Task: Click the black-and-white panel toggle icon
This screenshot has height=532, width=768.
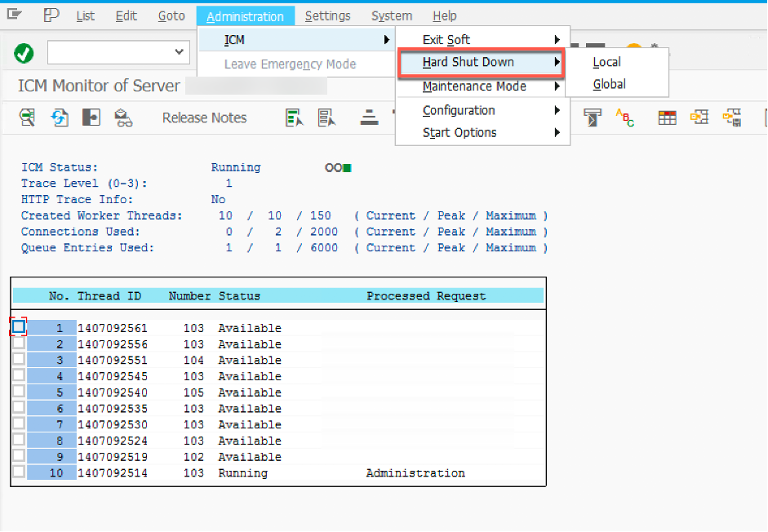Action: pyautogui.click(x=91, y=117)
